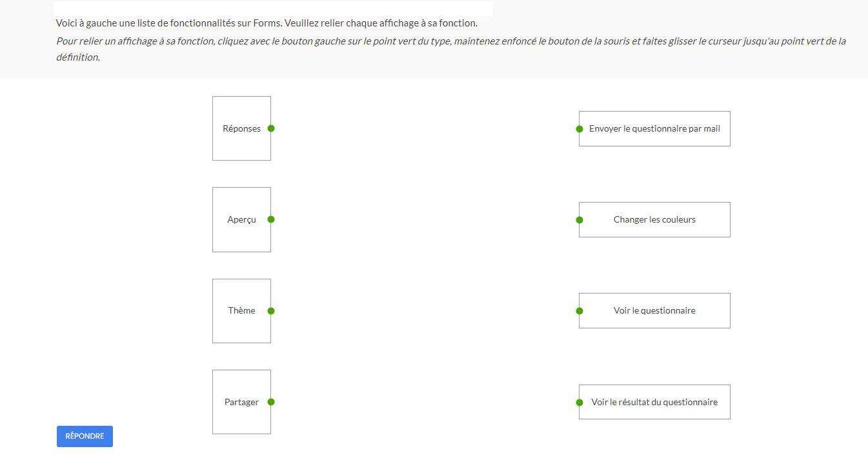Click the 'Voici à gauche une liste' instruction sentence
The width and height of the screenshot is (868, 460).
coord(267,23)
